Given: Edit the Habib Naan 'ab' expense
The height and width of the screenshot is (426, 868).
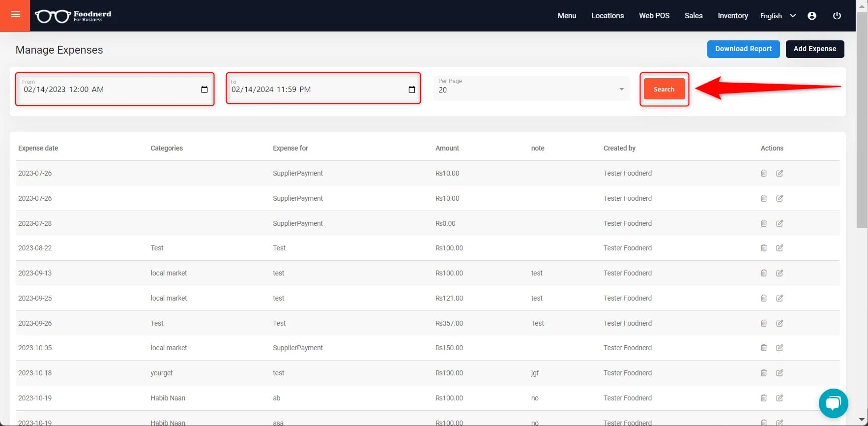Looking at the screenshot, I should point(780,398).
